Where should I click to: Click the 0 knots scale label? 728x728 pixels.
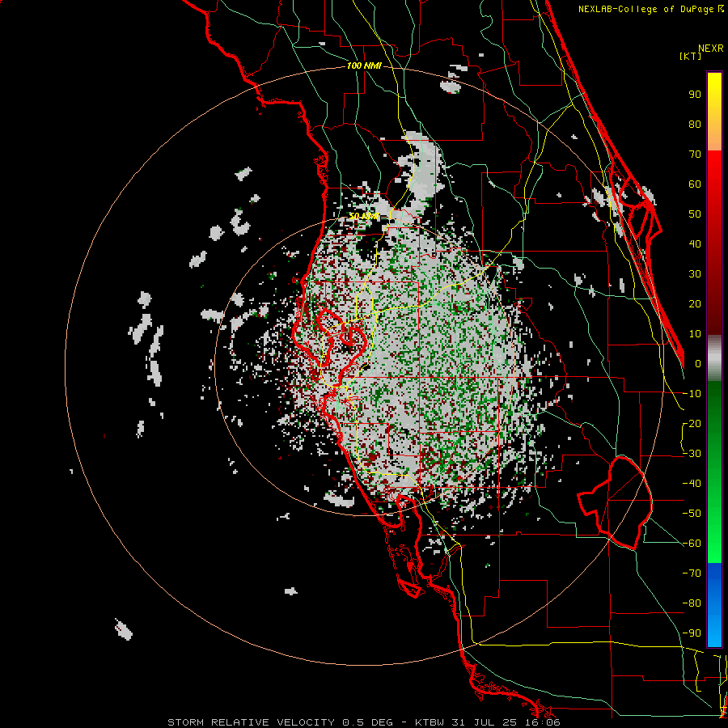tap(698, 364)
